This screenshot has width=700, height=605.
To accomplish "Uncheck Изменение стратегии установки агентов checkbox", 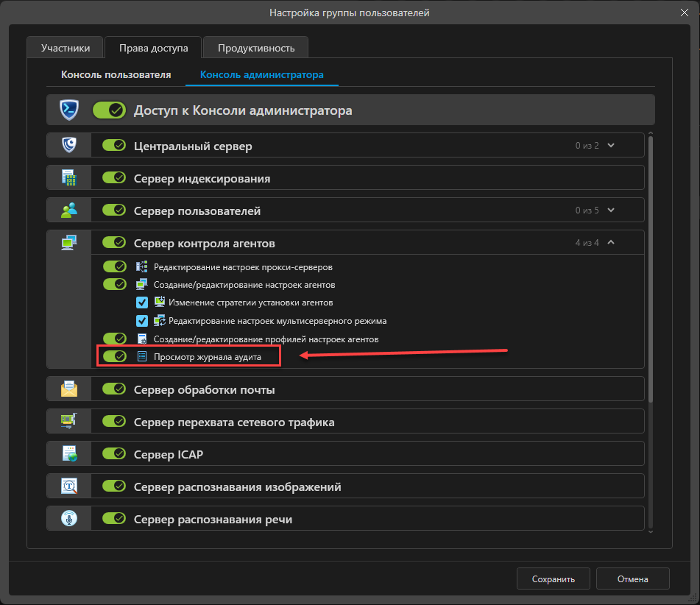I will pyautogui.click(x=143, y=302).
